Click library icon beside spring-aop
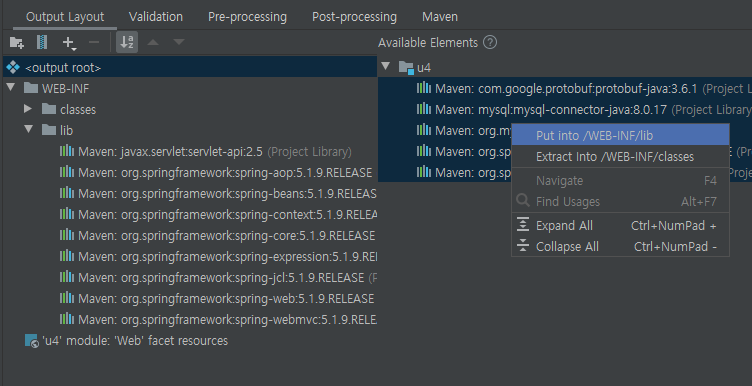Image resolution: width=752 pixels, height=386 pixels. [x=67, y=172]
